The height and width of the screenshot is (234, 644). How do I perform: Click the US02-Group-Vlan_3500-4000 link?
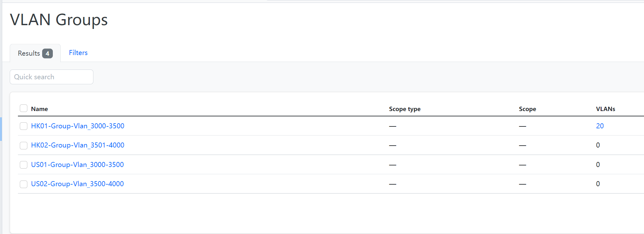pos(77,184)
